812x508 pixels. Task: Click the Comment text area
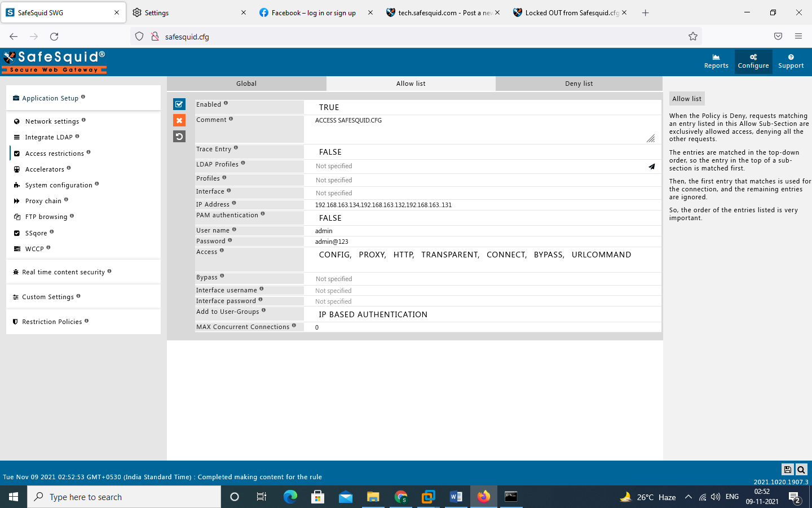point(483,129)
